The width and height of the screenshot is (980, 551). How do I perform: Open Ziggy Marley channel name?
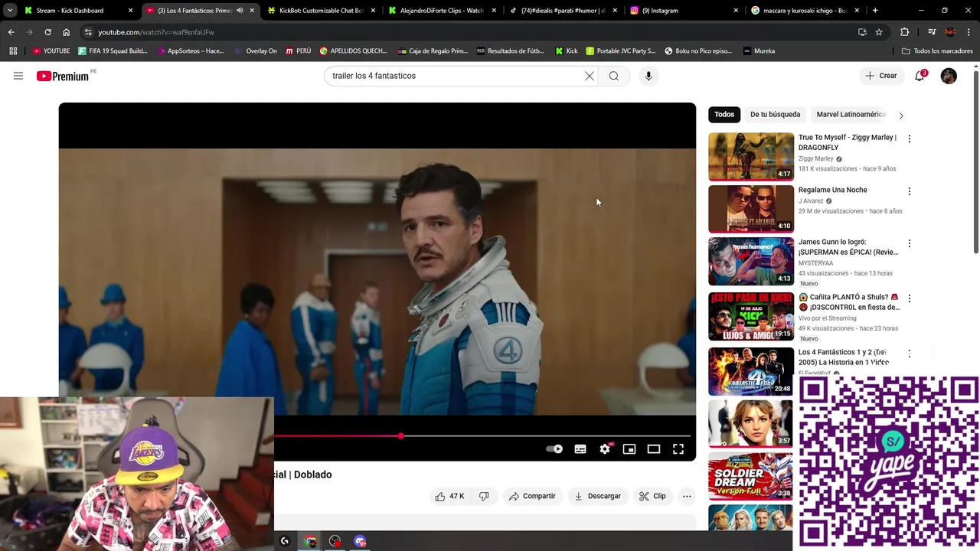click(x=816, y=158)
